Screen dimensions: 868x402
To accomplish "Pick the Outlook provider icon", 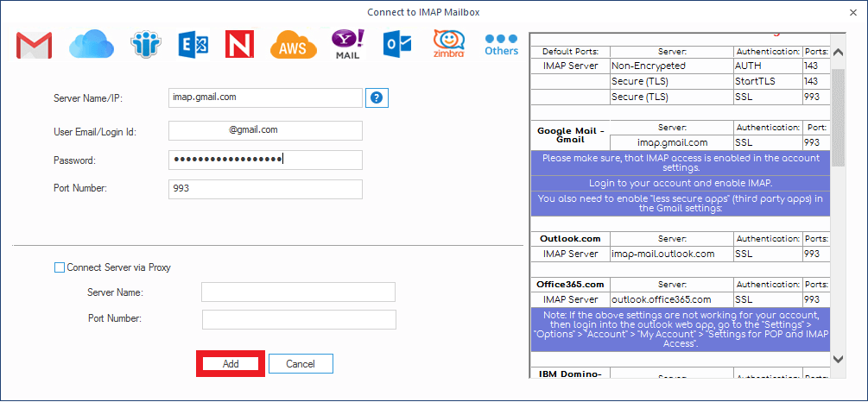I will pyautogui.click(x=397, y=45).
